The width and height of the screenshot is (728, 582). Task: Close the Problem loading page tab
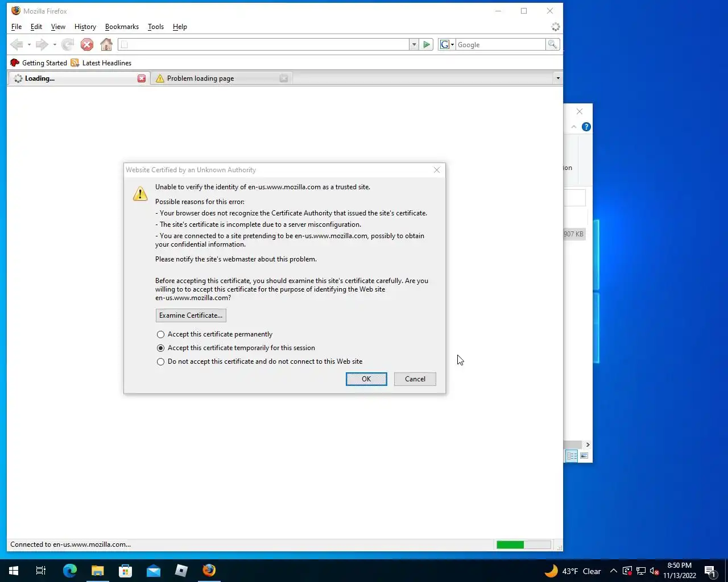[x=284, y=78]
